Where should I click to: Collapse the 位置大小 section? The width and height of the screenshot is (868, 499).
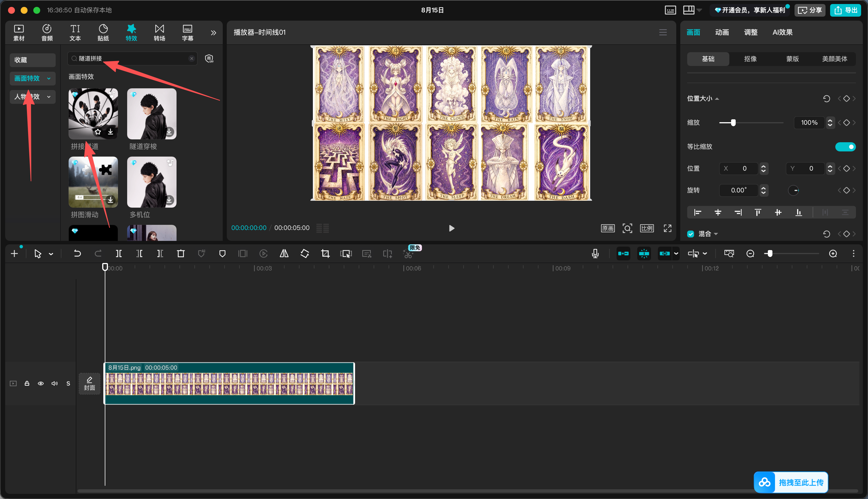pos(717,99)
